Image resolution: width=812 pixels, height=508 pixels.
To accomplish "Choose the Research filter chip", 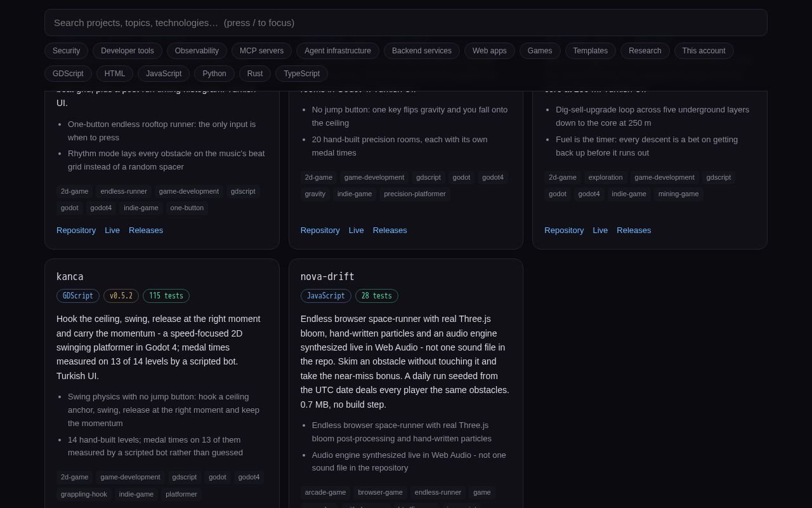I will coord(645,51).
